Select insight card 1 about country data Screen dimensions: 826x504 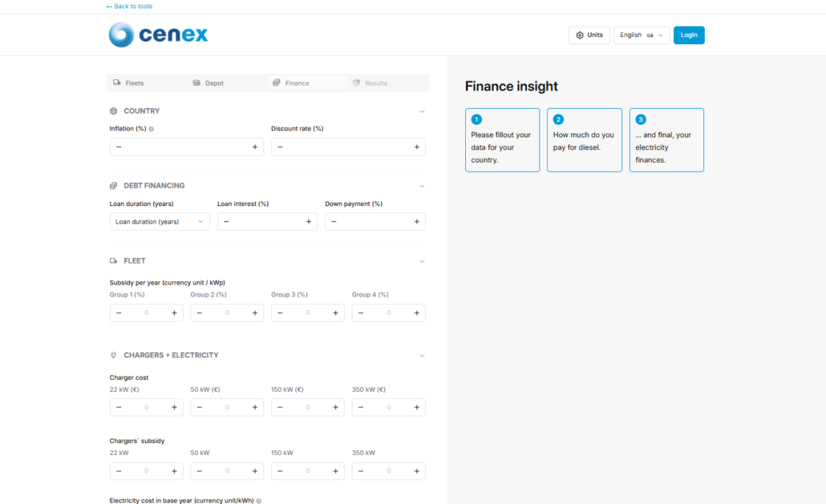(503, 140)
